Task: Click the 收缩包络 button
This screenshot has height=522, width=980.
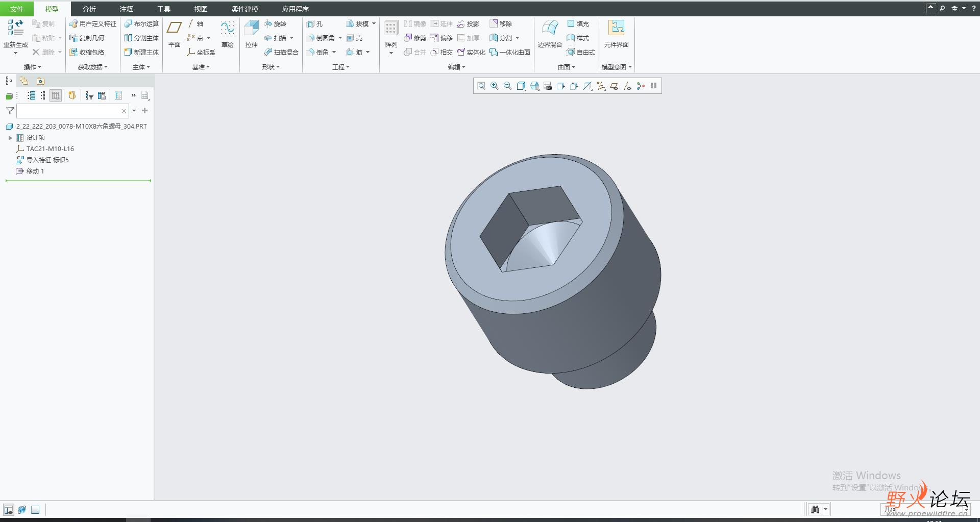Action: pos(87,52)
